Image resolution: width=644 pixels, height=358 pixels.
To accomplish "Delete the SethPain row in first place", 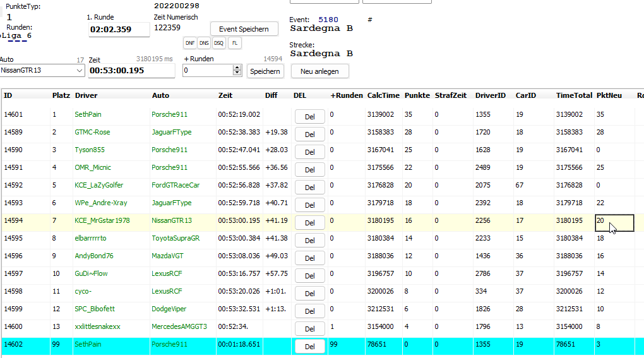I will point(309,116).
